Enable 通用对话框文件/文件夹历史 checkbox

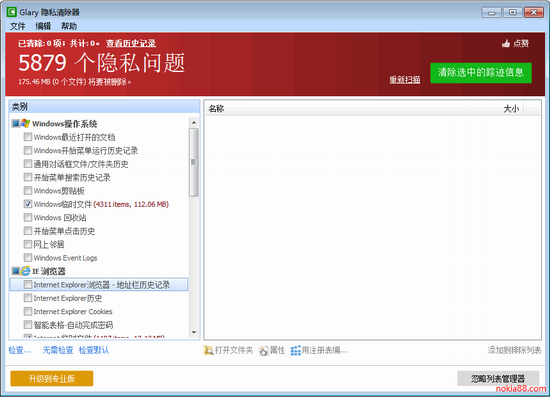pos(28,164)
